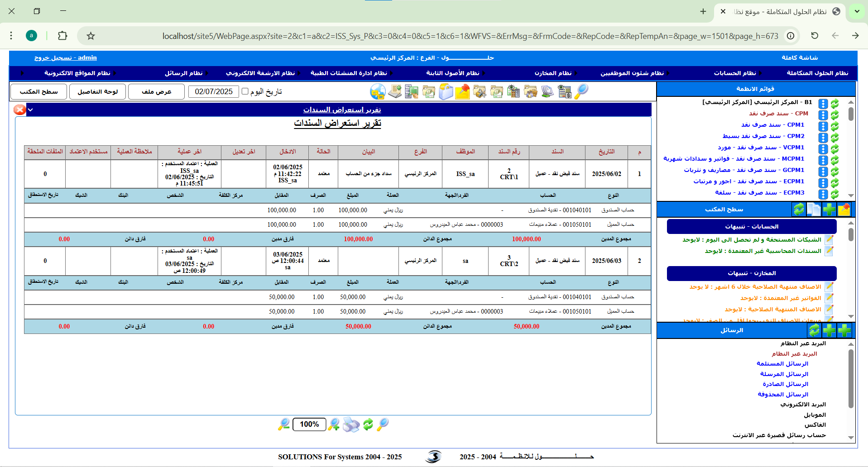The height and width of the screenshot is (467, 868).
Task: Click green plus in desktop panel header
Action: point(829,210)
